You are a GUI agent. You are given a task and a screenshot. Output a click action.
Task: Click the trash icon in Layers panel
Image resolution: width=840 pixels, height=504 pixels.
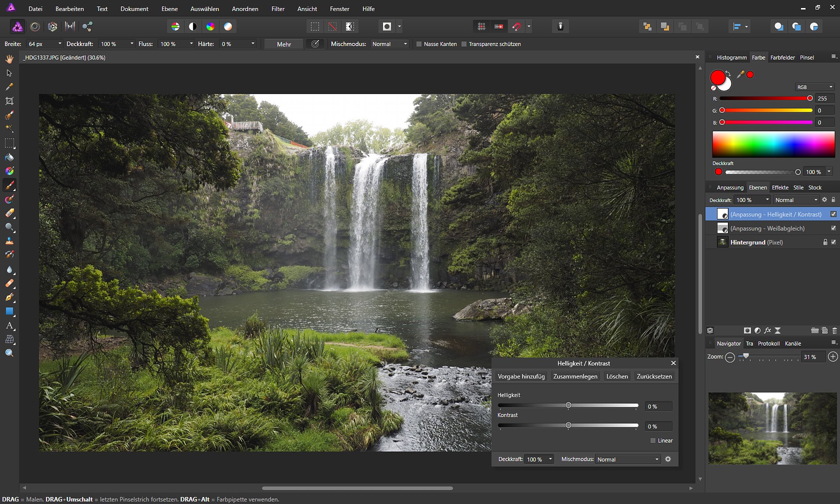[x=834, y=331]
